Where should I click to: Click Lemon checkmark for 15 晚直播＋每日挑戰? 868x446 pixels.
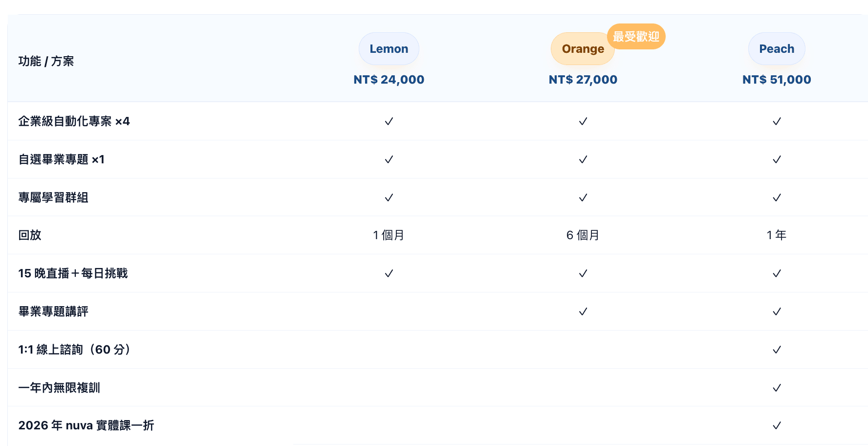click(x=389, y=273)
